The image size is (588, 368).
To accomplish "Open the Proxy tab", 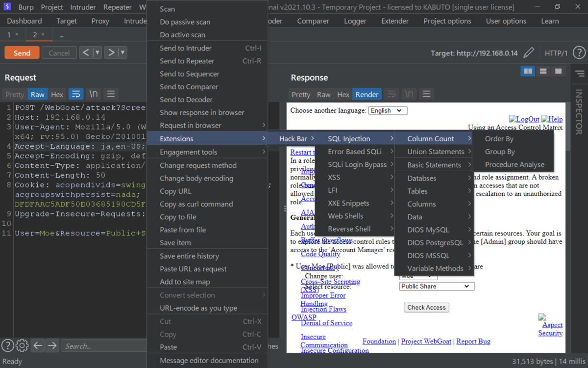I will tap(100, 21).
